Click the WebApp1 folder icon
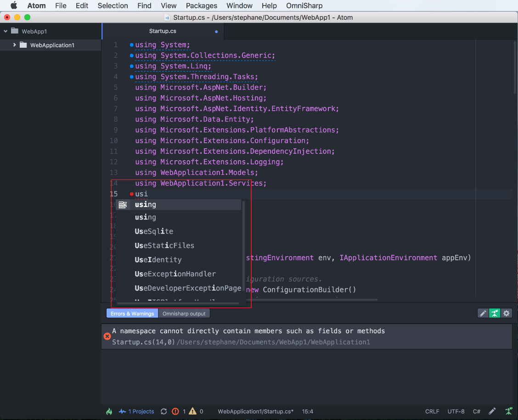 tap(15, 31)
